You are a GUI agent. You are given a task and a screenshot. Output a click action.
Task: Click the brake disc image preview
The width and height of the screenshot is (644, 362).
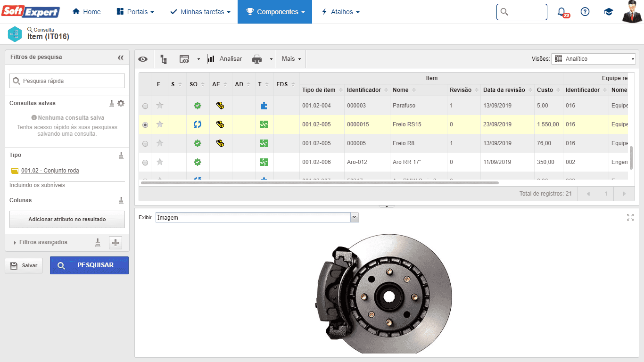coord(383,293)
